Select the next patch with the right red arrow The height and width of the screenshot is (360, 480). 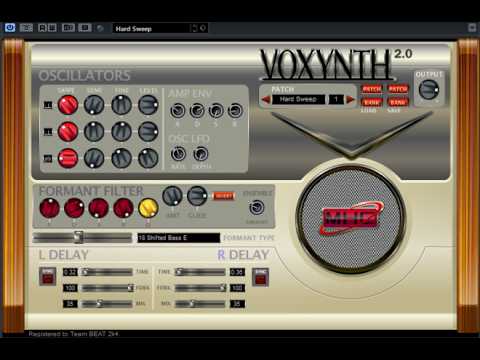pyautogui.click(x=350, y=99)
